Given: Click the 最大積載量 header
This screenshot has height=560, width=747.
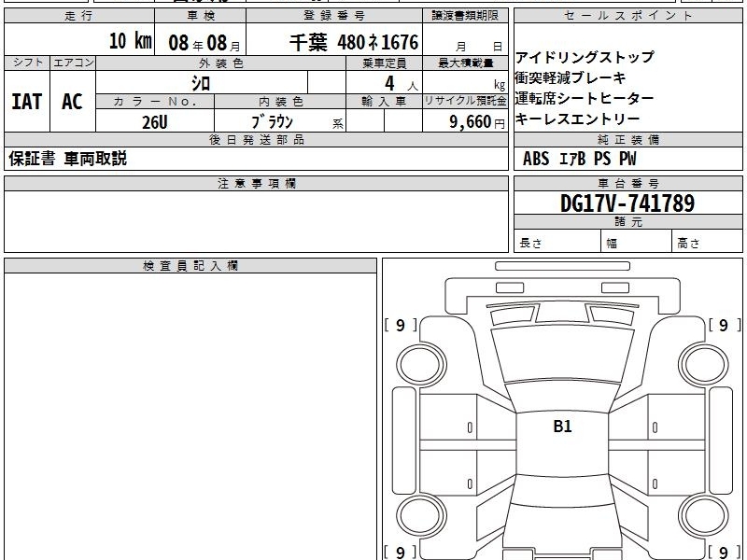Looking at the screenshot, I should click(x=465, y=63).
